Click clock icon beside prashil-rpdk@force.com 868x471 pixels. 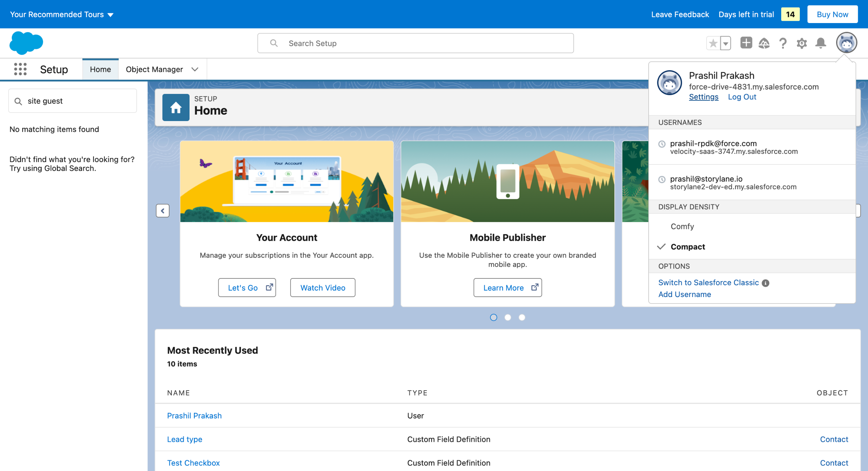(x=662, y=144)
